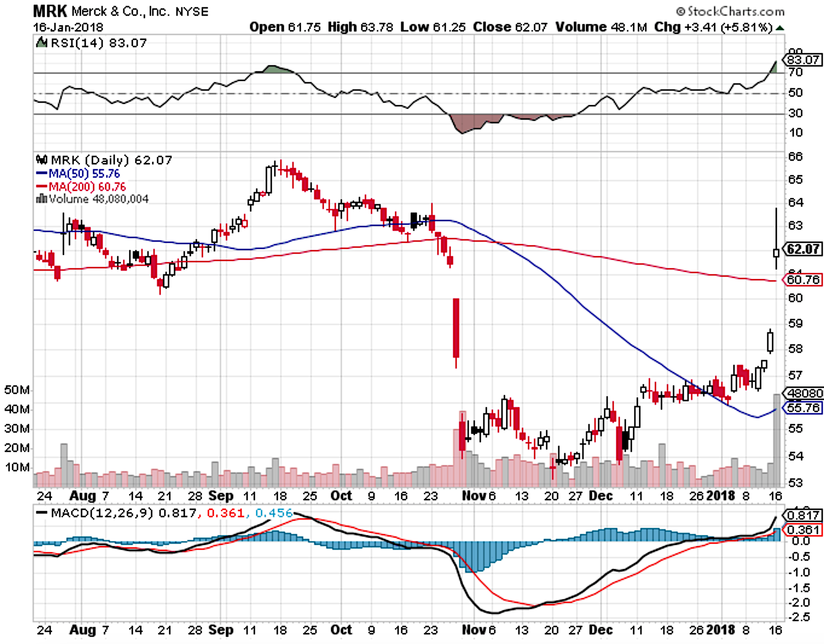Click the blue 0.456 histogram value in MACD legend
This screenshot has height=644, width=824.
pos(274,513)
